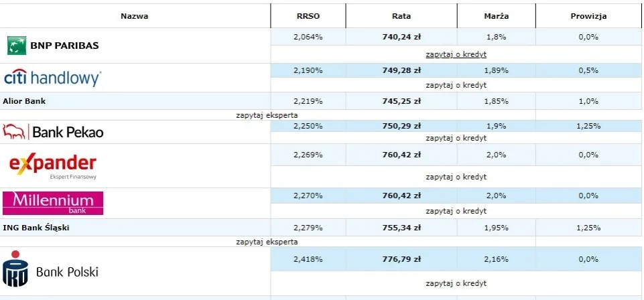
Task: Click the Prowizja column header
Action: pyautogui.click(x=588, y=16)
